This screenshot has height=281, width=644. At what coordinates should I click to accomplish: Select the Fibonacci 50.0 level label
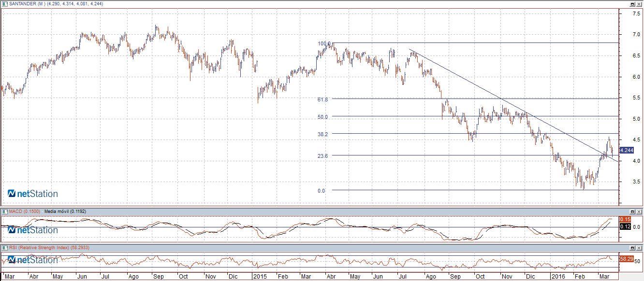[323, 117]
